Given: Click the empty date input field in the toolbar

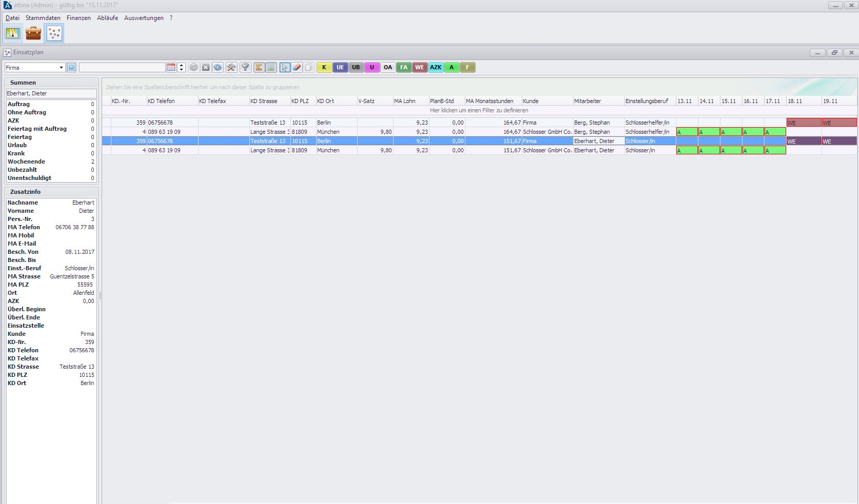Looking at the screenshot, I should [122, 67].
